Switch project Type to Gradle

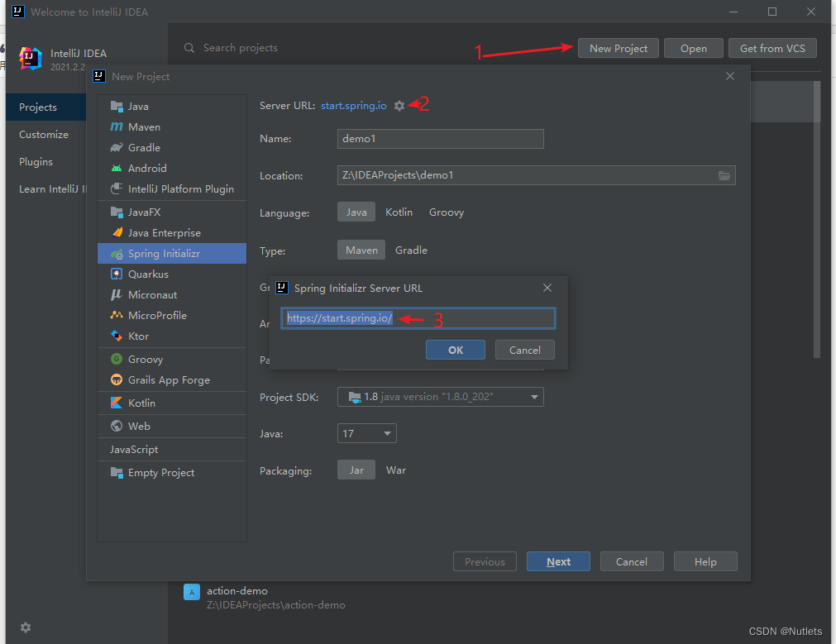pyautogui.click(x=411, y=250)
